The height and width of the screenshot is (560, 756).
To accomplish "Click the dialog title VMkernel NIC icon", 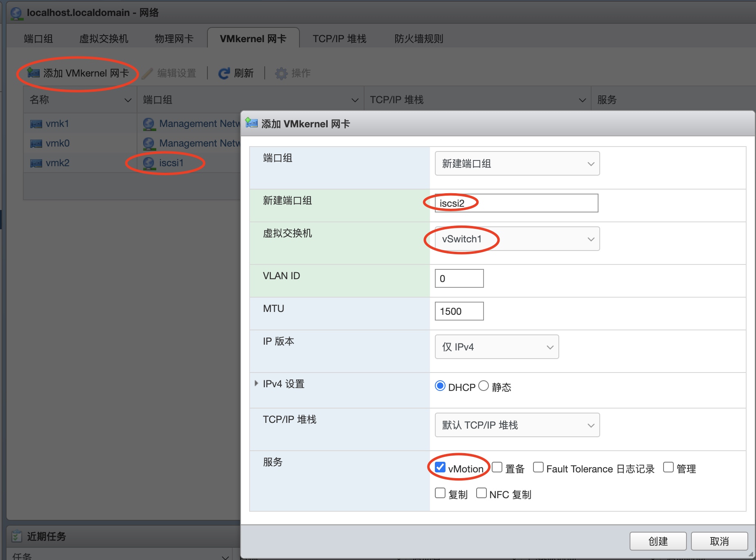I will 251,123.
